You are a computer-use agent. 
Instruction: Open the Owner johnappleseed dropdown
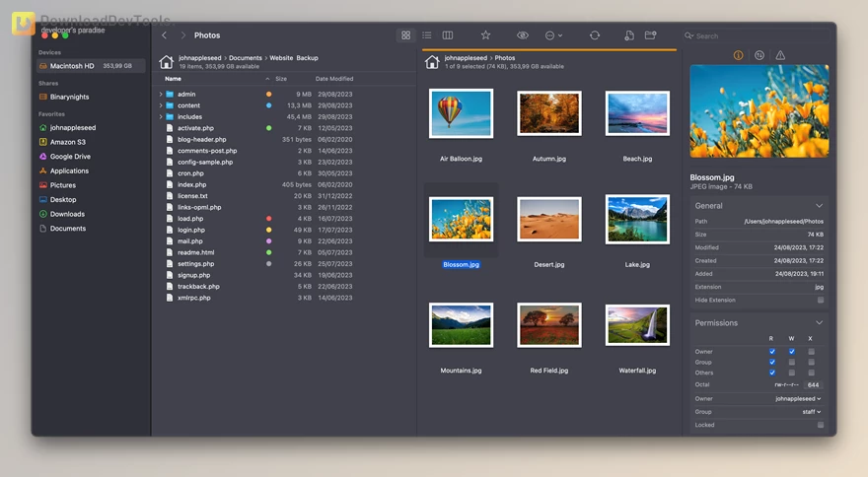point(798,399)
